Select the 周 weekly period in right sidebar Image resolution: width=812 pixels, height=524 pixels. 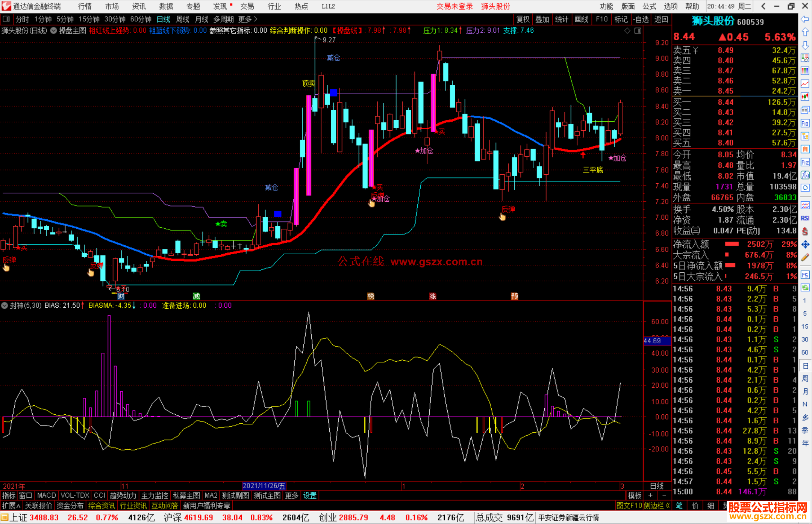[x=805, y=378]
